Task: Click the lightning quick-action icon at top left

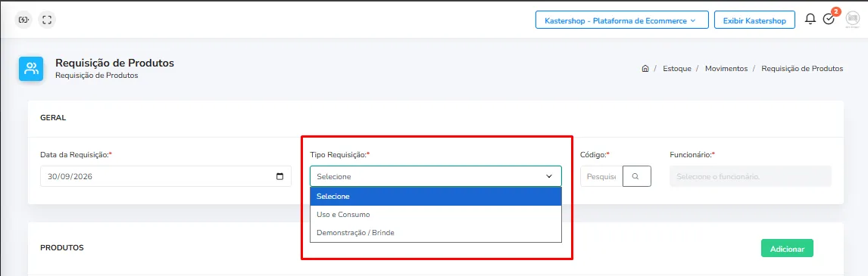Action: point(23,20)
